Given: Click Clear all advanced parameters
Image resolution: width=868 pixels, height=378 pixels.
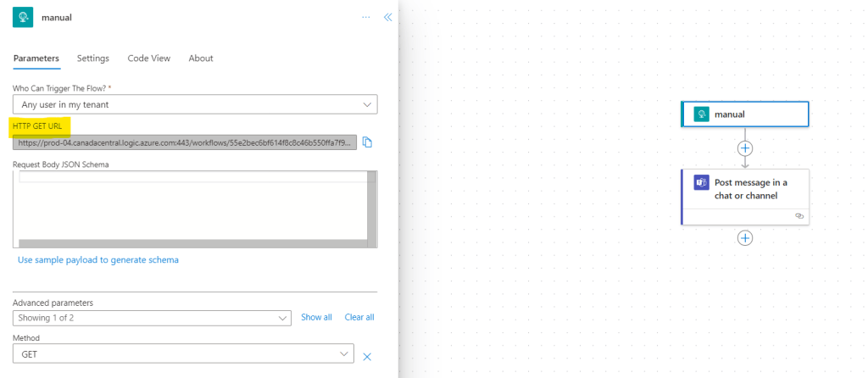Looking at the screenshot, I should tap(359, 317).
